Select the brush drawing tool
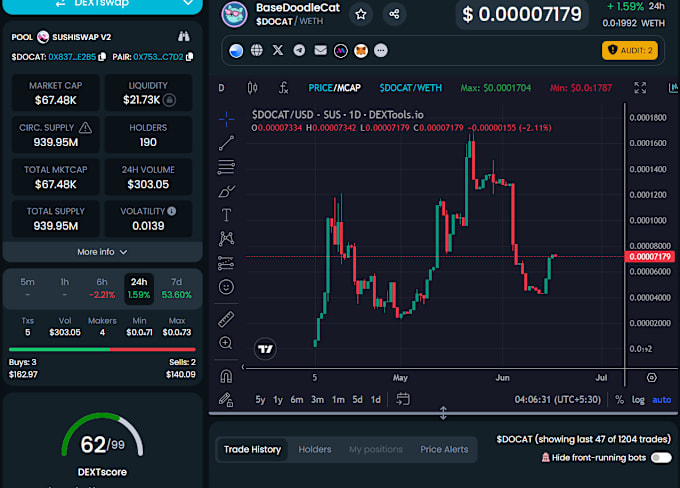Viewport: 680px width, 488px height. click(x=226, y=191)
